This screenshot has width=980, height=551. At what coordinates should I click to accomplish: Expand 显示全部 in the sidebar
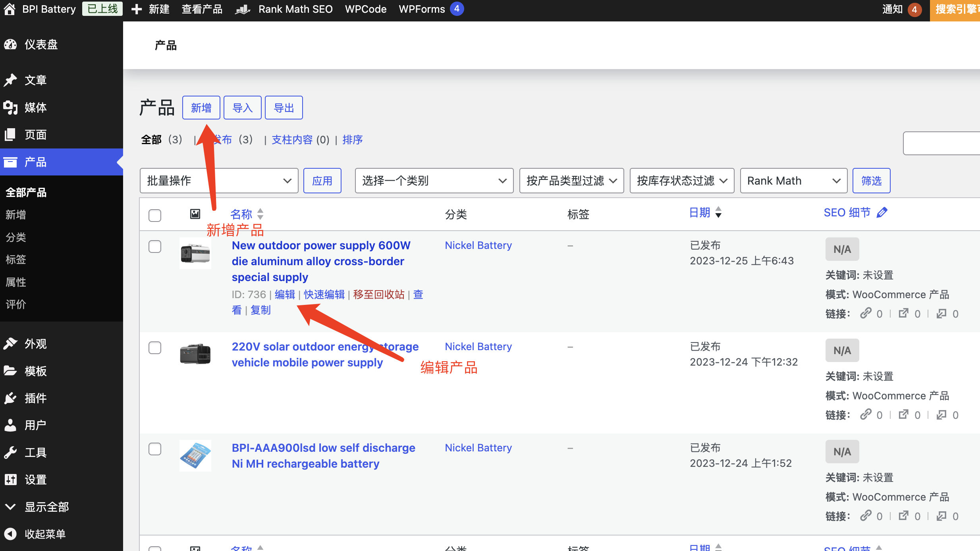(x=46, y=507)
